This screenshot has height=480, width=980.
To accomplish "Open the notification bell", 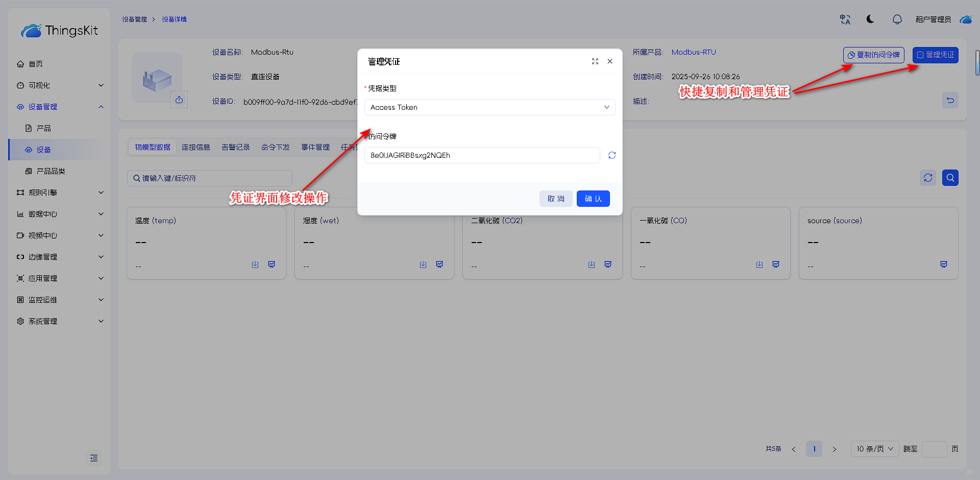I will pyautogui.click(x=897, y=19).
